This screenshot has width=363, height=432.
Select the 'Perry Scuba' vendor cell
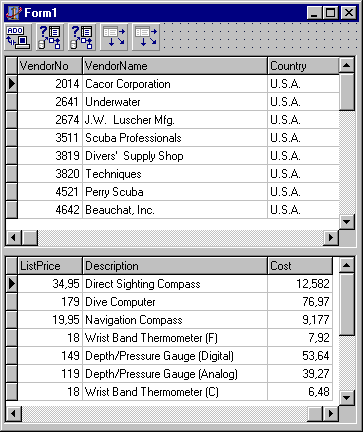coord(175,192)
